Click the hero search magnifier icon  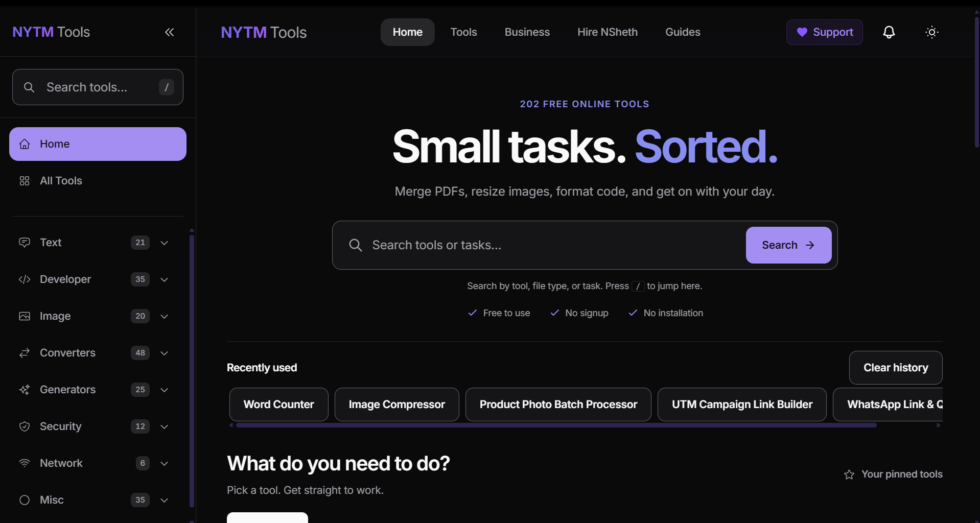pyautogui.click(x=356, y=245)
